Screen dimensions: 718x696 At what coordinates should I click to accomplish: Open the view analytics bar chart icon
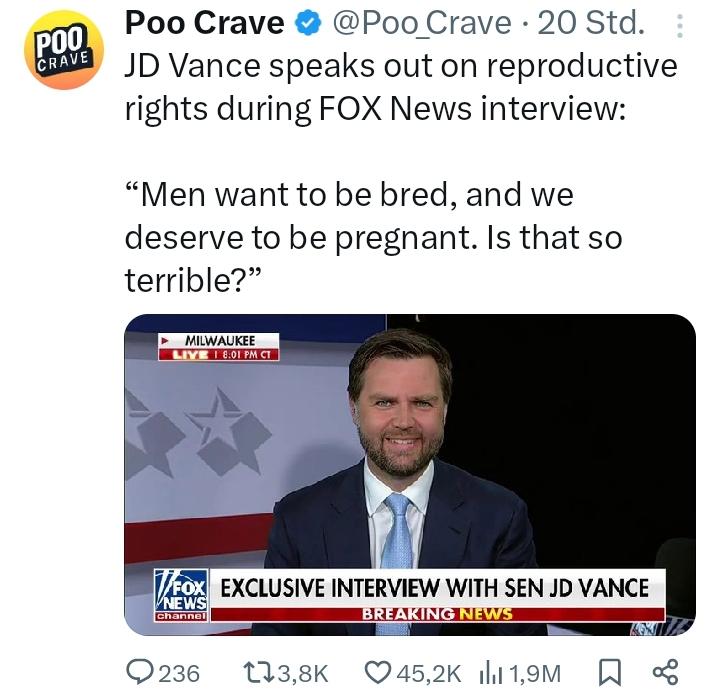coord(491,674)
